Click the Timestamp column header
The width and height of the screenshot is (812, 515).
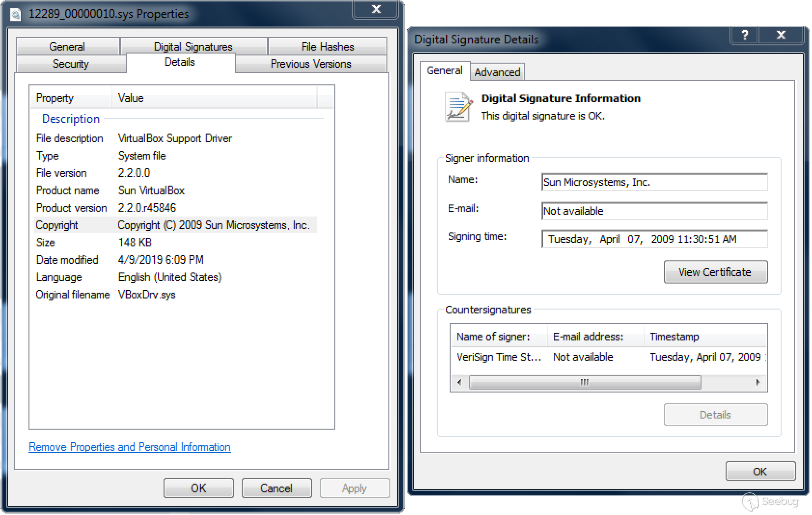(x=706, y=337)
